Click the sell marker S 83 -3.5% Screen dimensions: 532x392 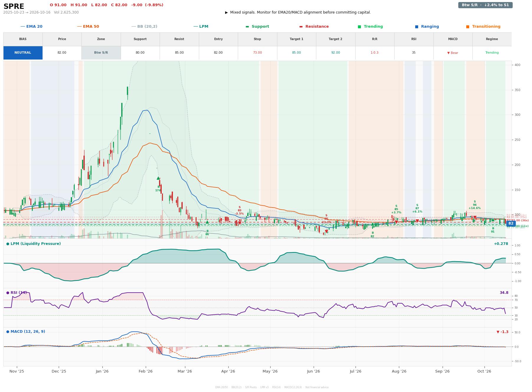[240, 223]
